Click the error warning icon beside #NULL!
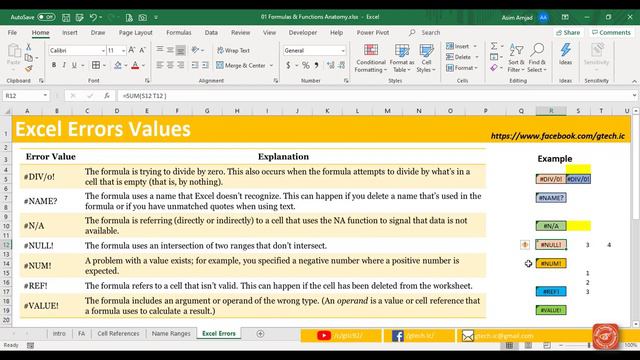The image size is (640, 360). tap(525, 245)
